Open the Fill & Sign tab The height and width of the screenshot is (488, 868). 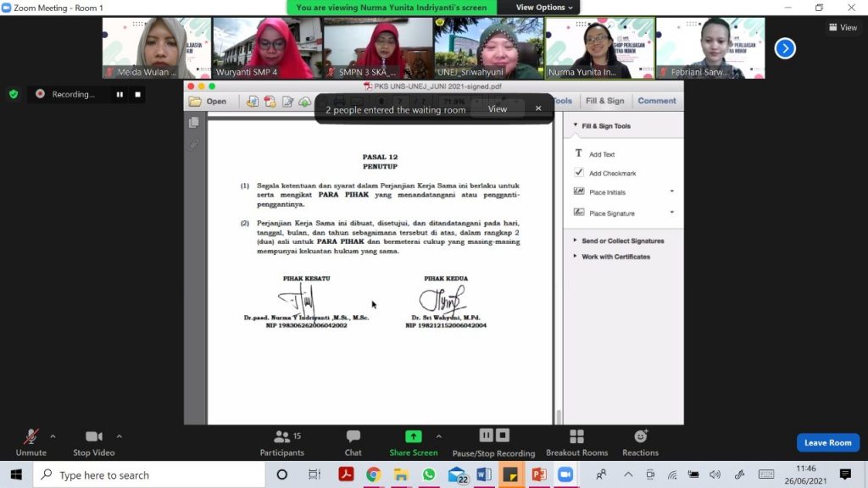[x=604, y=101]
